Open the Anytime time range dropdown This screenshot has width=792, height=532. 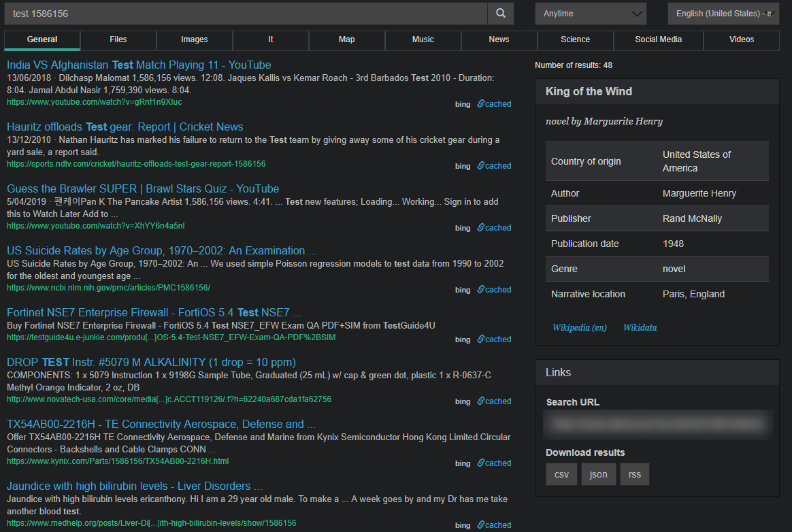click(589, 13)
